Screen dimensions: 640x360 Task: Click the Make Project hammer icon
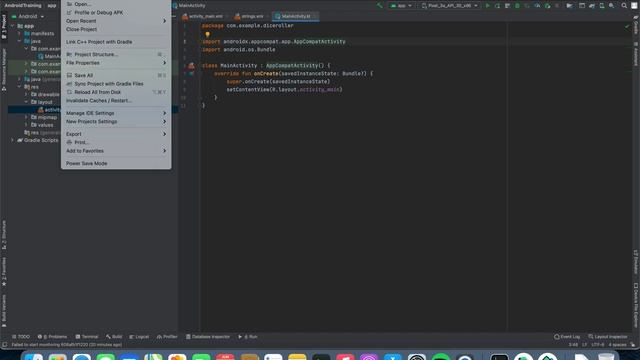[380, 6]
